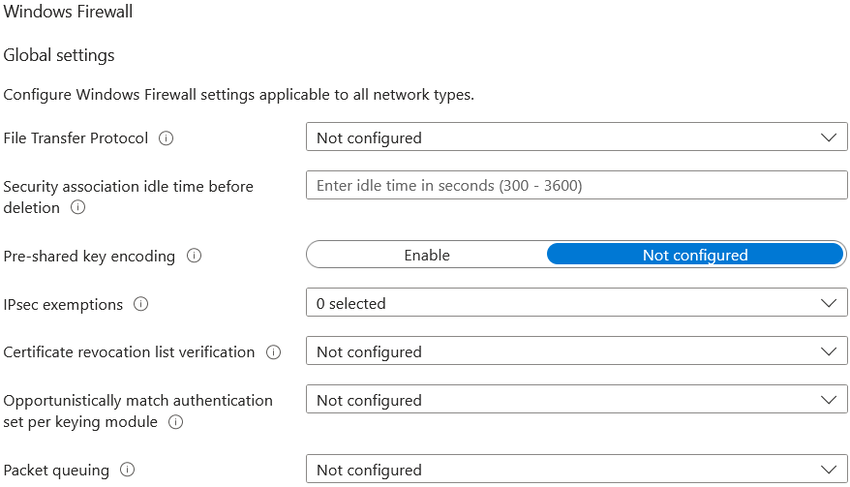850x487 pixels.
Task: Select the Security association idle time label
Action: coord(128,197)
